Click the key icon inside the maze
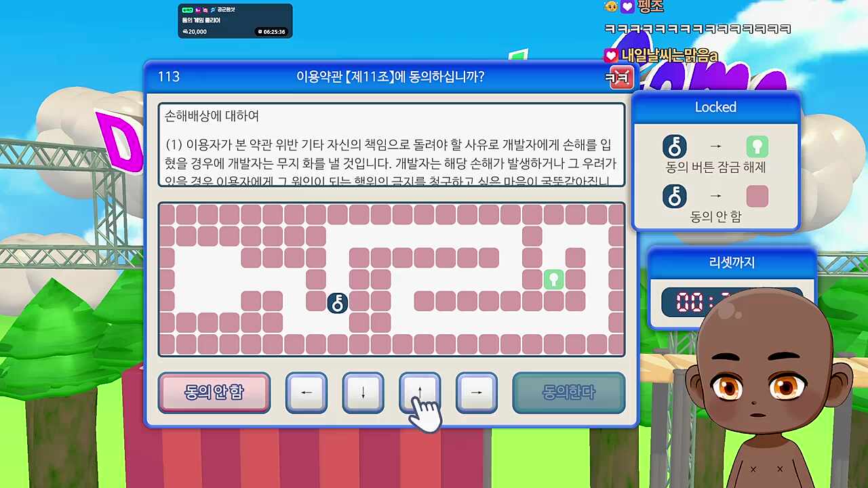This screenshot has height=488, width=868. pos(337,304)
